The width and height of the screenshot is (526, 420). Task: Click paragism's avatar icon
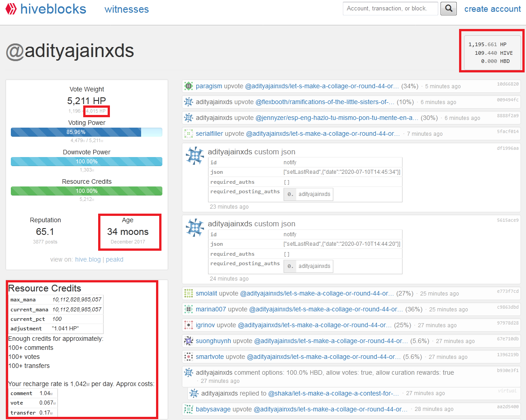[x=188, y=86]
